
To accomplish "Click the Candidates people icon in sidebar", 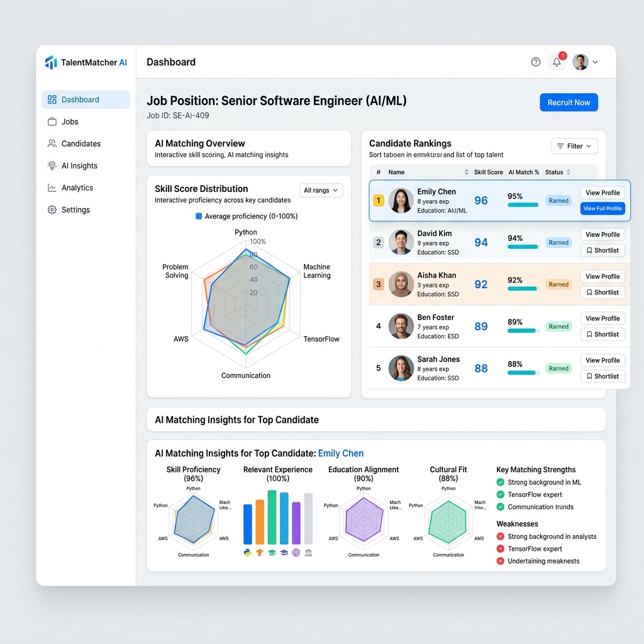I will 52,144.
